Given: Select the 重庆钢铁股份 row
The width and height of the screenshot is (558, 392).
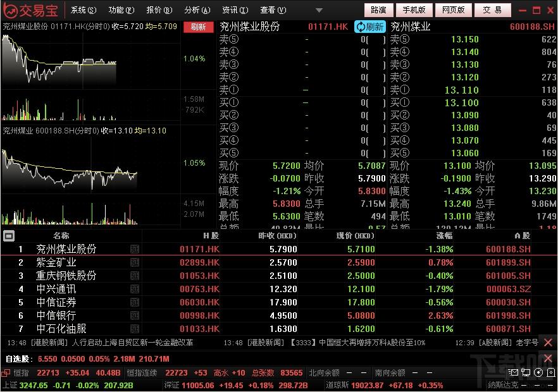Looking at the screenshot, I should point(279,276).
